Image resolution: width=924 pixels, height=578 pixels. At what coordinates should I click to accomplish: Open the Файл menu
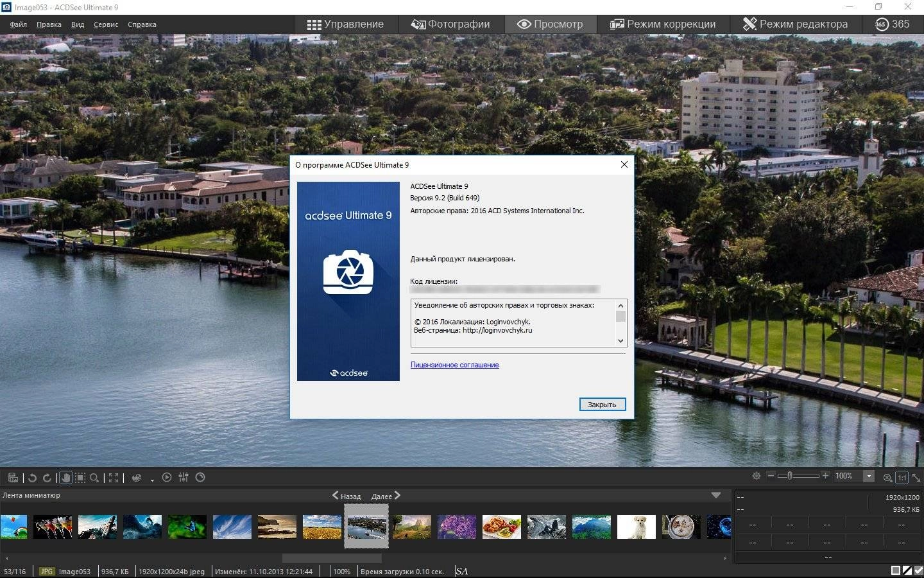pos(19,24)
